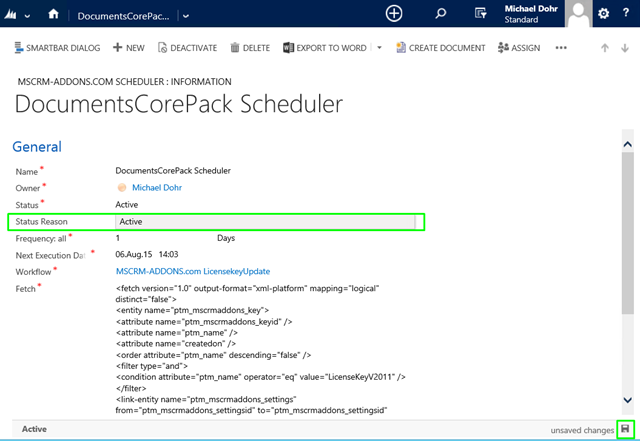The height and width of the screenshot is (441, 640).
Task: Open the more commands ellipsis menu
Action: click(561, 48)
